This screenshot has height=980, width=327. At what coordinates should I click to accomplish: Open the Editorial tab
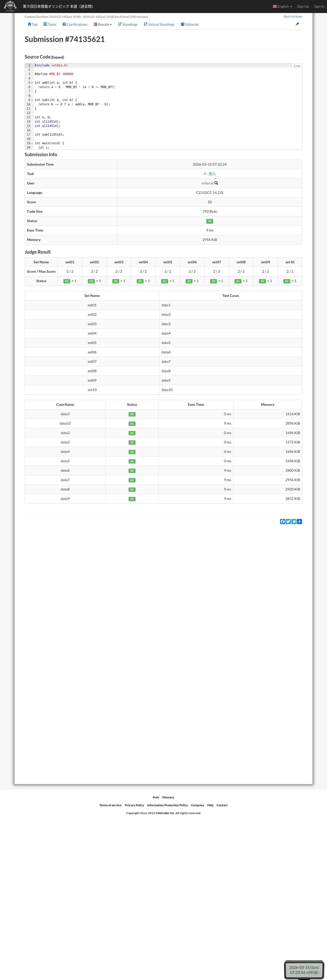coord(189,24)
